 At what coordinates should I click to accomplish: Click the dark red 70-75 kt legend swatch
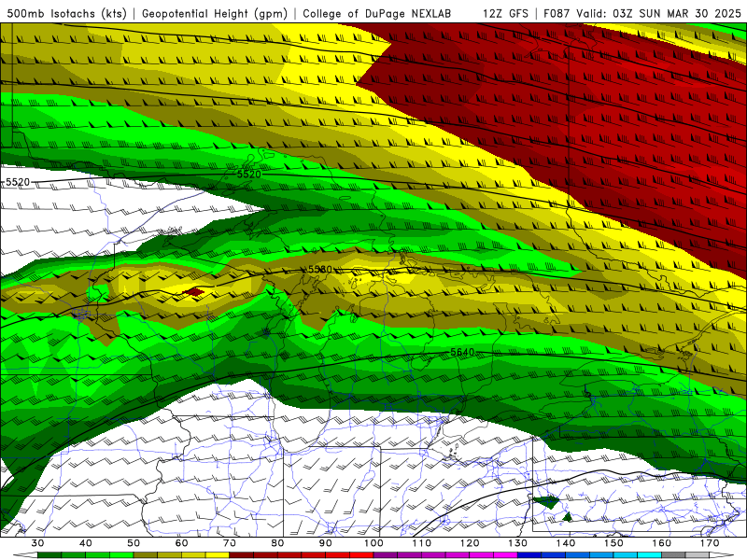click(242, 554)
